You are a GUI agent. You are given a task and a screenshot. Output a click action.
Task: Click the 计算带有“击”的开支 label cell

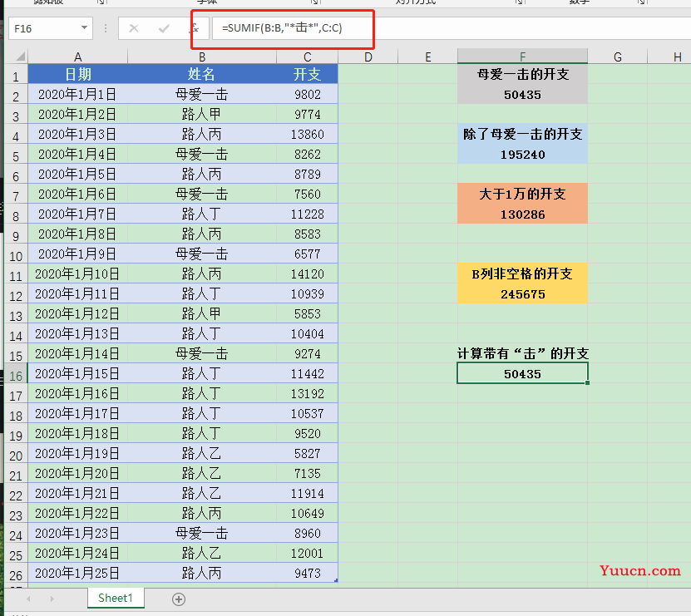point(522,354)
